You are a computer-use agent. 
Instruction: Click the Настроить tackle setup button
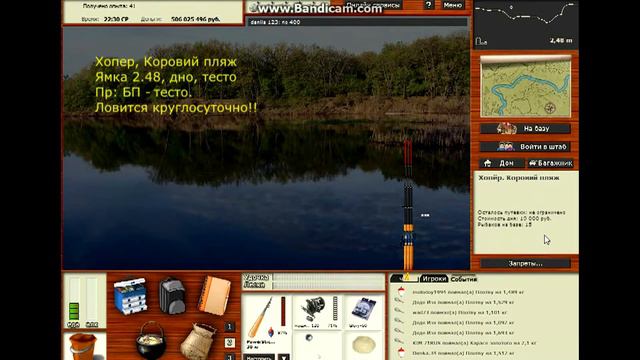260,358
